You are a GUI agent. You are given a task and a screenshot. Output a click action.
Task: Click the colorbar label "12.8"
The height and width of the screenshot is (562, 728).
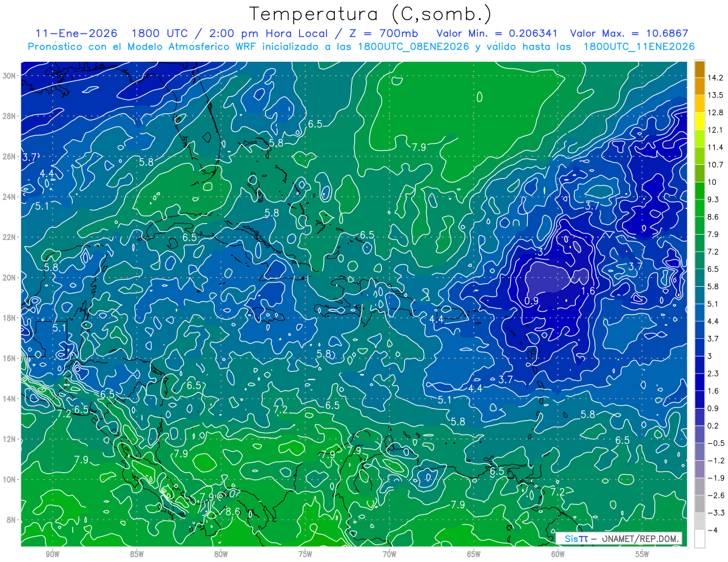coord(715,113)
